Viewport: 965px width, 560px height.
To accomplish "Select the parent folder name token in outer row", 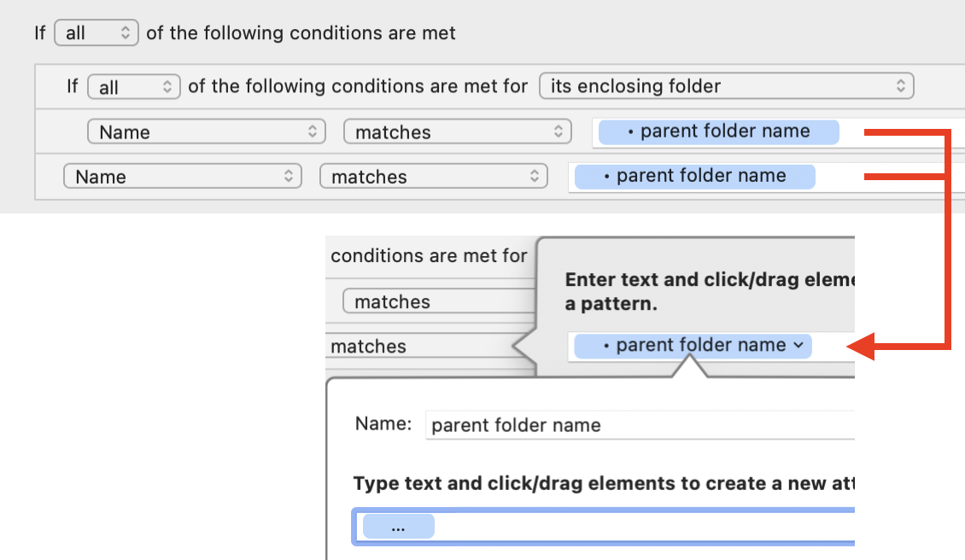I will click(694, 176).
